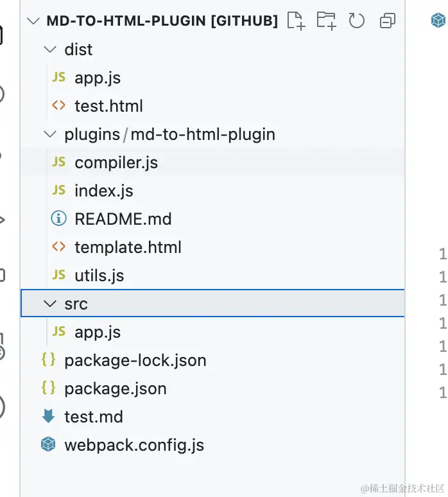The image size is (448, 497).
Task: Refresh the Explorer file tree
Action: (x=356, y=21)
